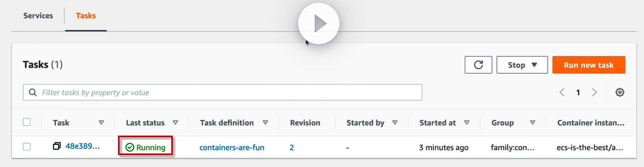Go to previous page arrow
Screen dimensions: 644x167
pyautogui.click(x=562, y=93)
